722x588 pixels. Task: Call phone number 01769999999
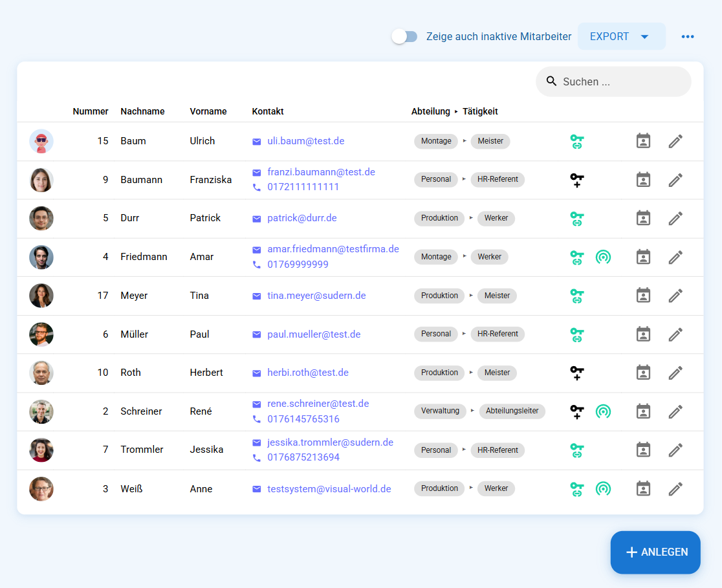pyautogui.click(x=298, y=265)
